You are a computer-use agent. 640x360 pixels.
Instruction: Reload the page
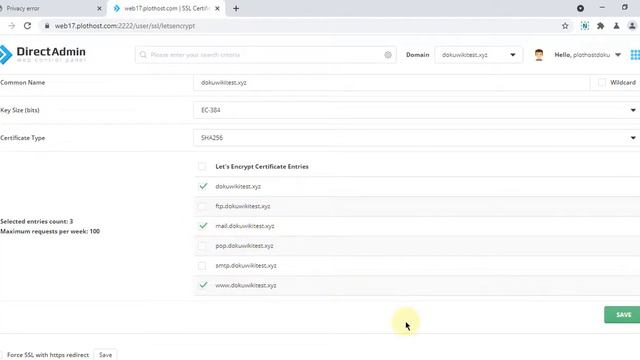pyautogui.click(x=27, y=26)
